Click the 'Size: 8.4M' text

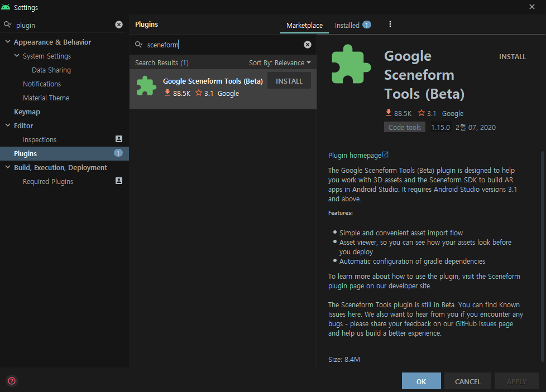point(344,359)
